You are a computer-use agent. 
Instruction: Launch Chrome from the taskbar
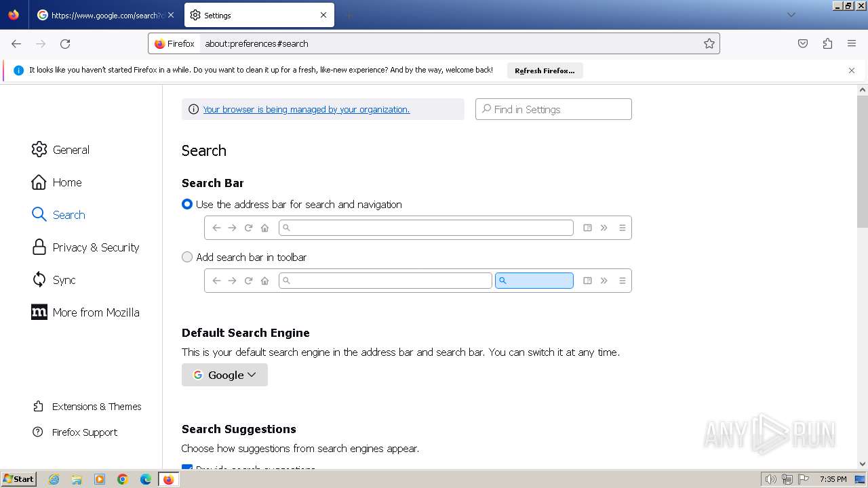point(123,479)
